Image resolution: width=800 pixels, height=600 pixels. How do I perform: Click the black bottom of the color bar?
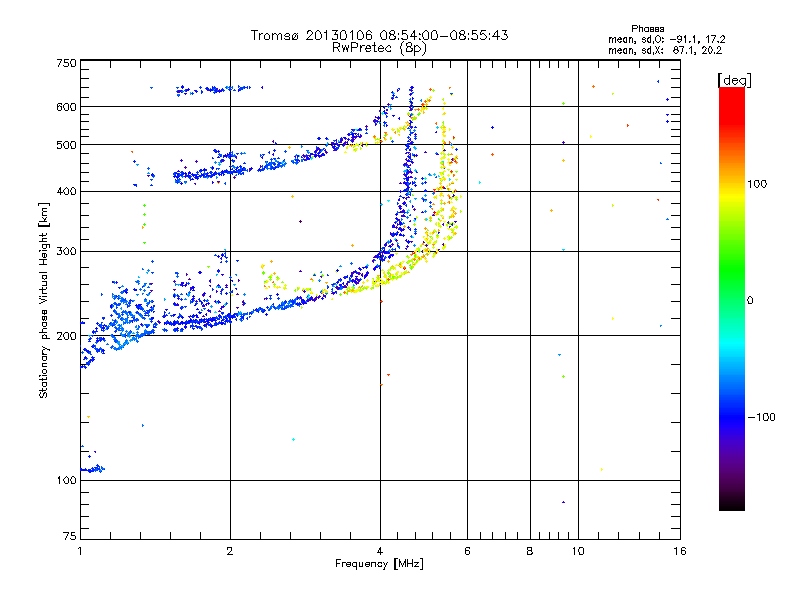[x=732, y=503]
